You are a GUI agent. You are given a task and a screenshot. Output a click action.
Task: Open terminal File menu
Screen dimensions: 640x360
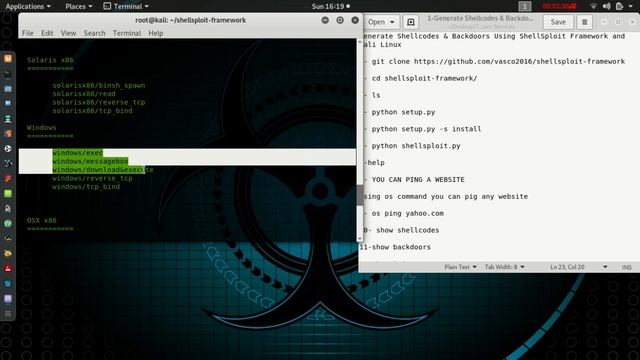click(x=28, y=33)
